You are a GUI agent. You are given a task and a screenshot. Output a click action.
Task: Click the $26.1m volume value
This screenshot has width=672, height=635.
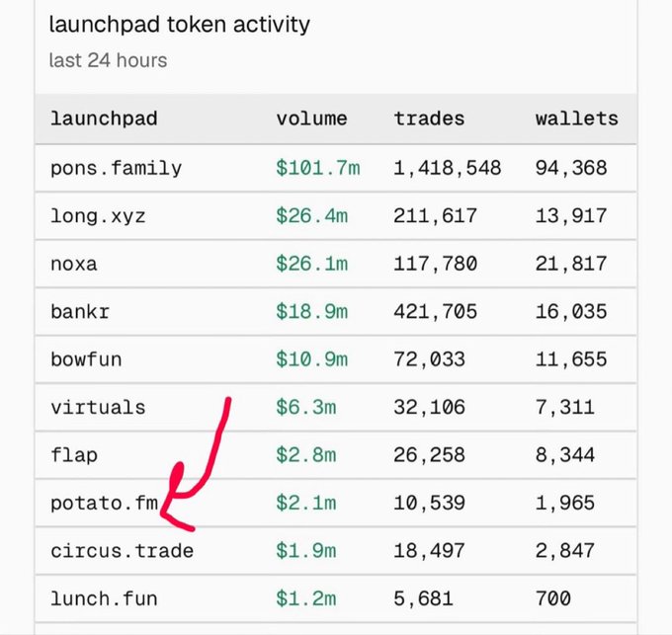tap(311, 264)
